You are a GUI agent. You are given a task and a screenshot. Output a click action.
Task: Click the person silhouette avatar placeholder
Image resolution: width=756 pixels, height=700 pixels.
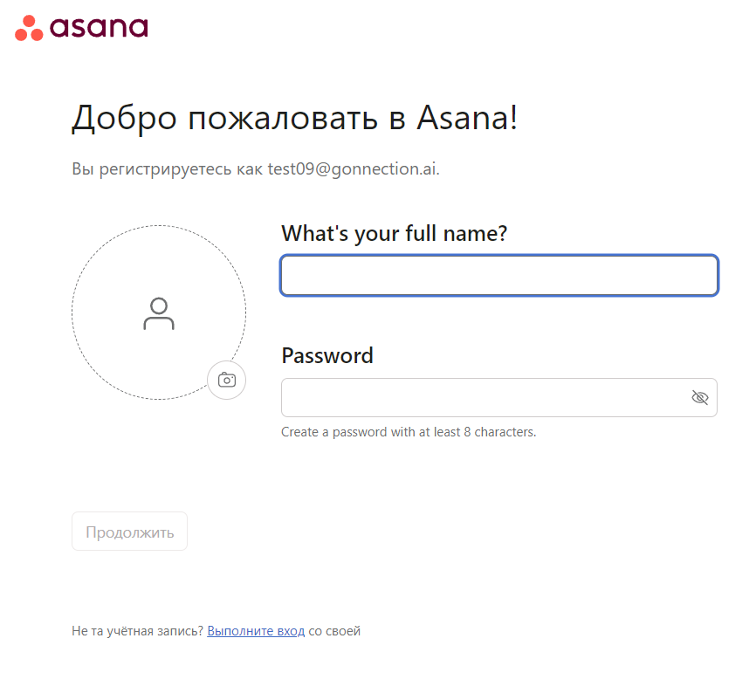tap(159, 313)
